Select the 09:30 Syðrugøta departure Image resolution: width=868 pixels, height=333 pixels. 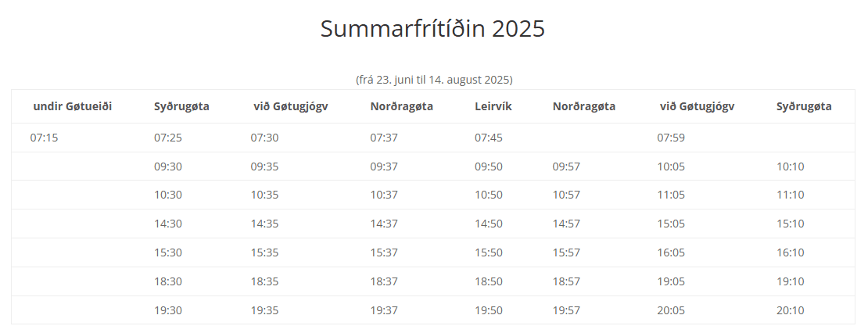167,166
